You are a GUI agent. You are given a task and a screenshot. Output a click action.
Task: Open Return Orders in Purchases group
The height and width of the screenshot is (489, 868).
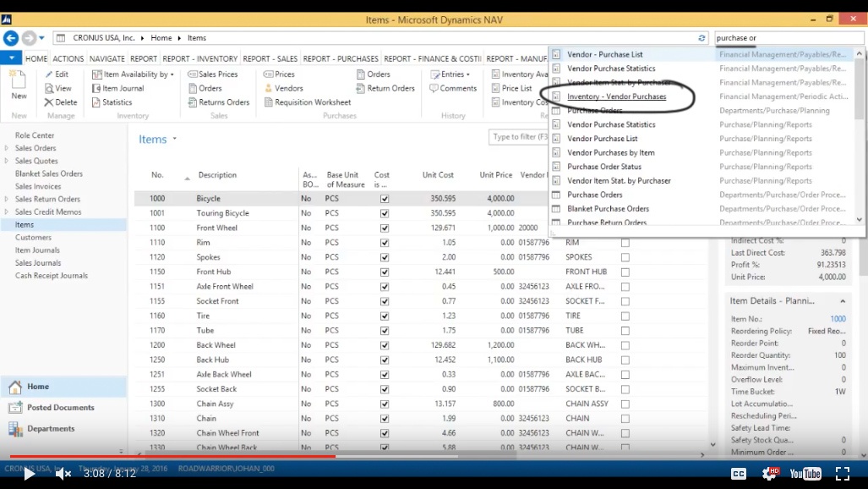click(385, 88)
